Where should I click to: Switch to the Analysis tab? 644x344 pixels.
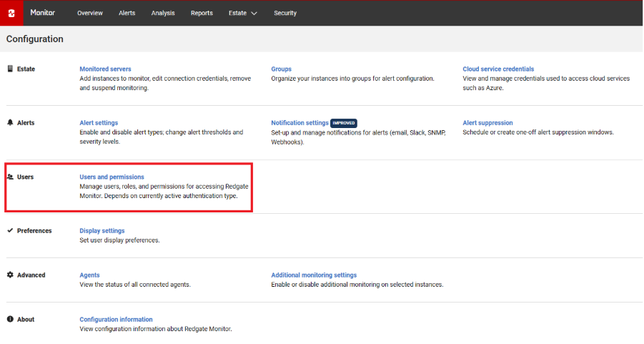click(x=163, y=13)
